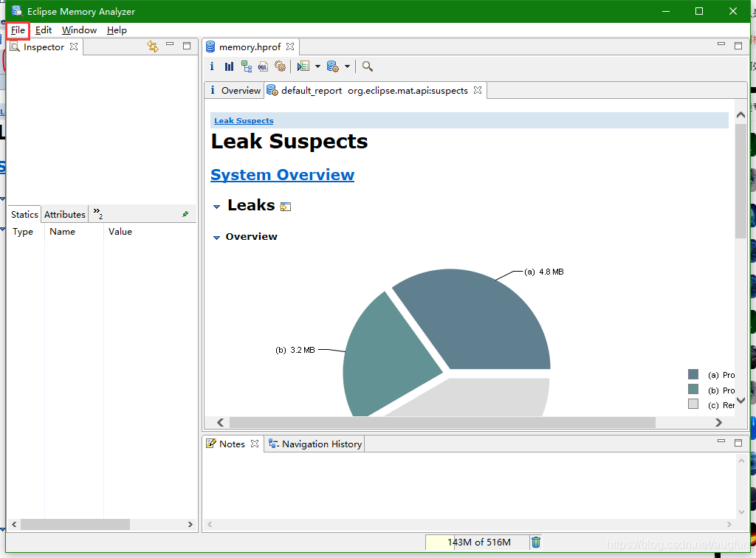Click the Leak Suspects breadcrumb link

click(x=244, y=120)
